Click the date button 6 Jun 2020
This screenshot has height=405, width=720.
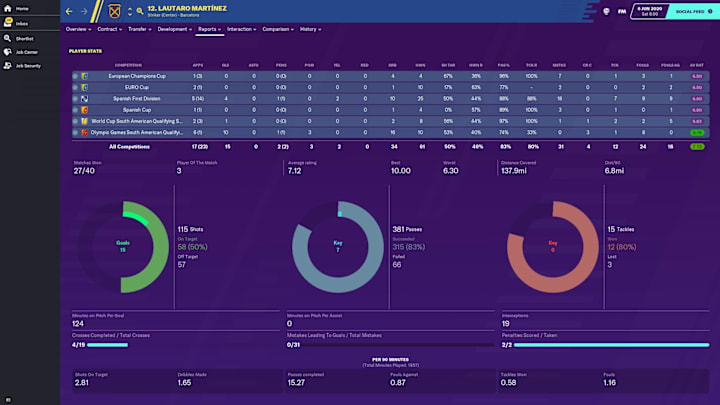(649, 11)
